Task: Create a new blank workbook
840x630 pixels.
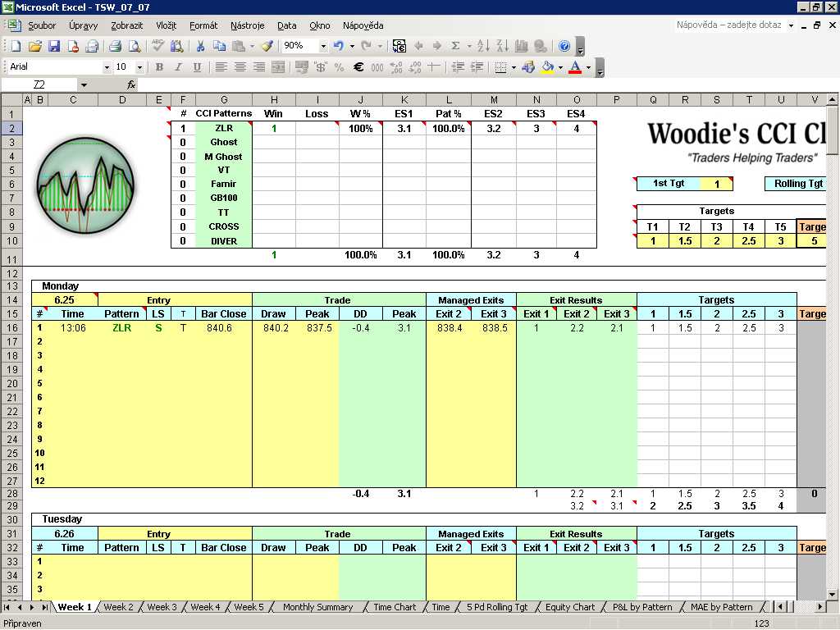Action: (16, 46)
